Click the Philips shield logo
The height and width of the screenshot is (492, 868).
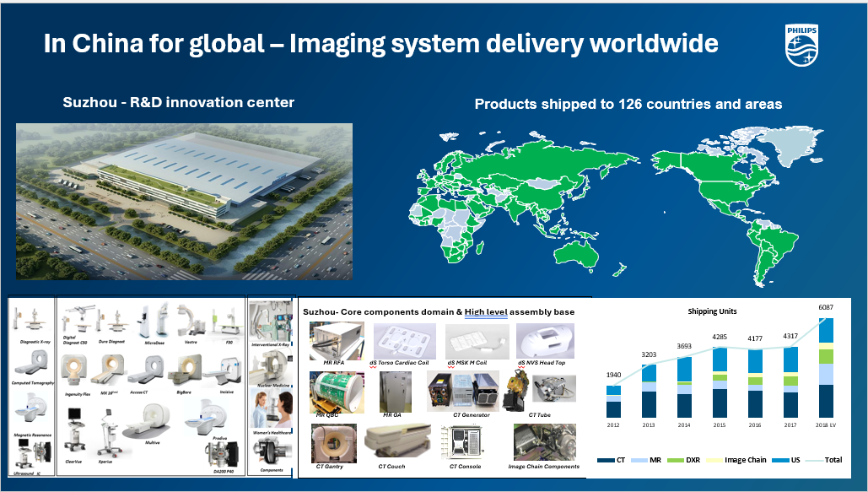pyautogui.click(x=802, y=44)
